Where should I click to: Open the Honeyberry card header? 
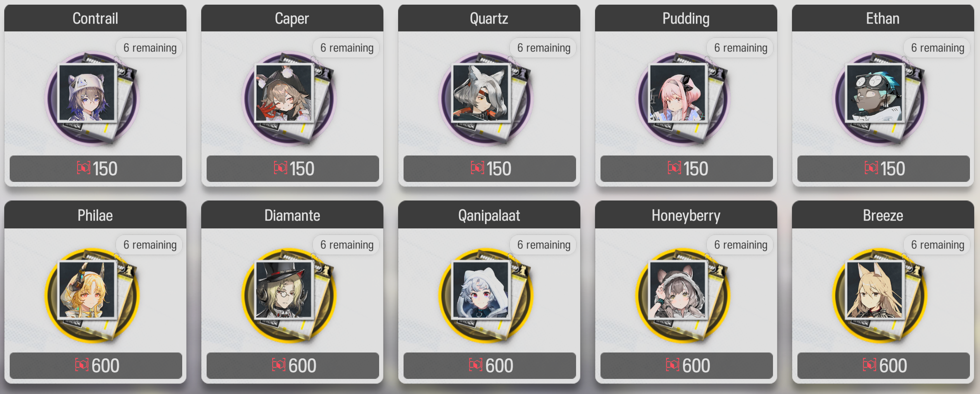pos(686,215)
